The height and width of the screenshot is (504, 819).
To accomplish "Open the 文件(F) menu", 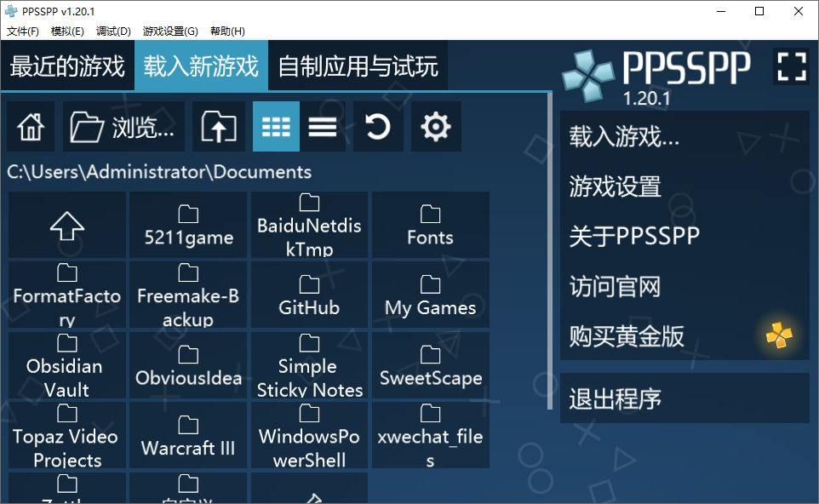I will click(x=23, y=31).
